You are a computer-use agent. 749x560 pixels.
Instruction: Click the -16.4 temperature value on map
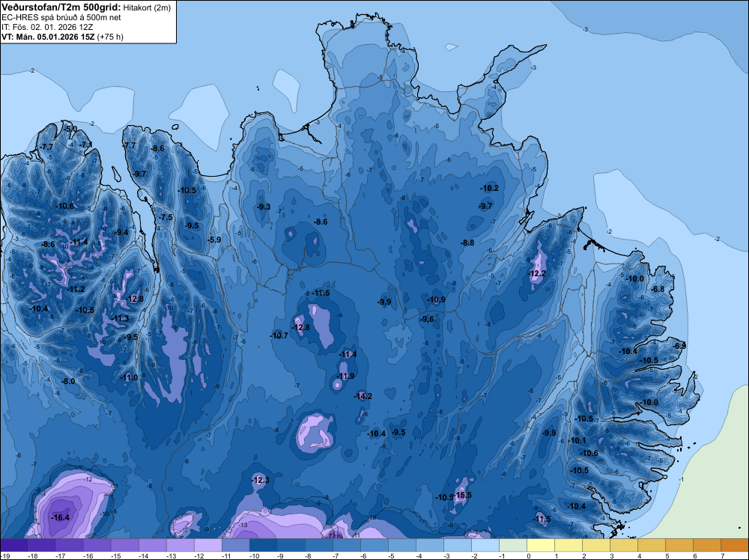[60, 517]
